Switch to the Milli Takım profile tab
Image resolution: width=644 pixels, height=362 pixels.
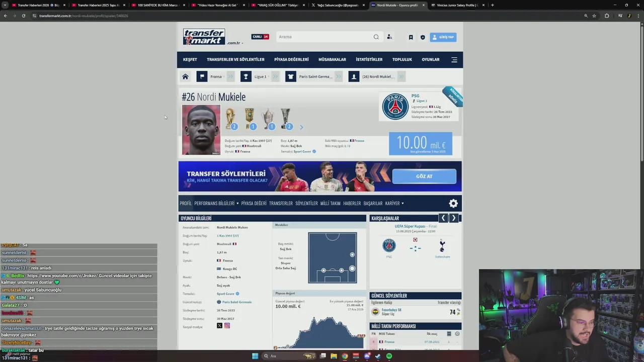pos(331,203)
